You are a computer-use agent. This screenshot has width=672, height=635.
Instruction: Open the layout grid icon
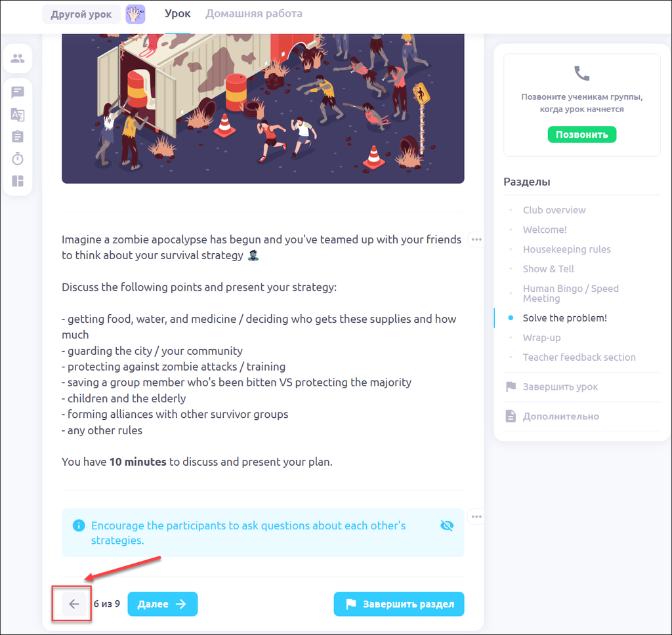coord(18,181)
